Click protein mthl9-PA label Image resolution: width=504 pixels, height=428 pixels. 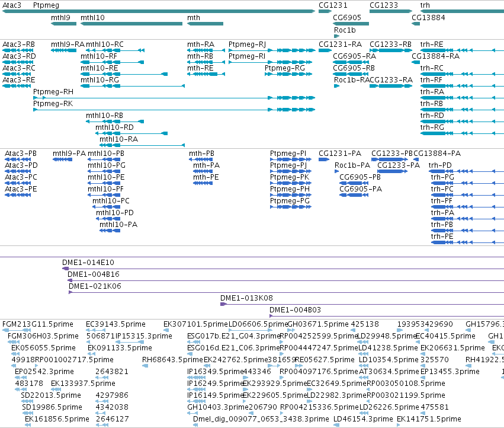point(69,153)
